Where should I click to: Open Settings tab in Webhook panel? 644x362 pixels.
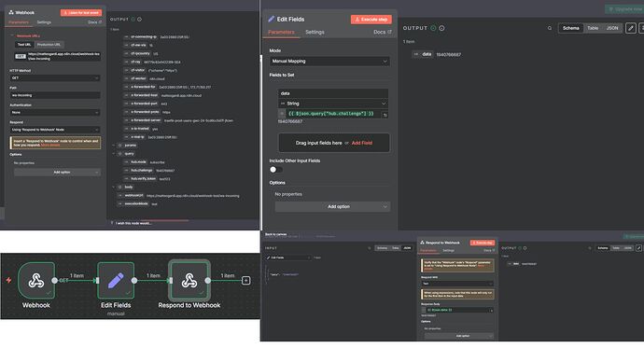44,22
